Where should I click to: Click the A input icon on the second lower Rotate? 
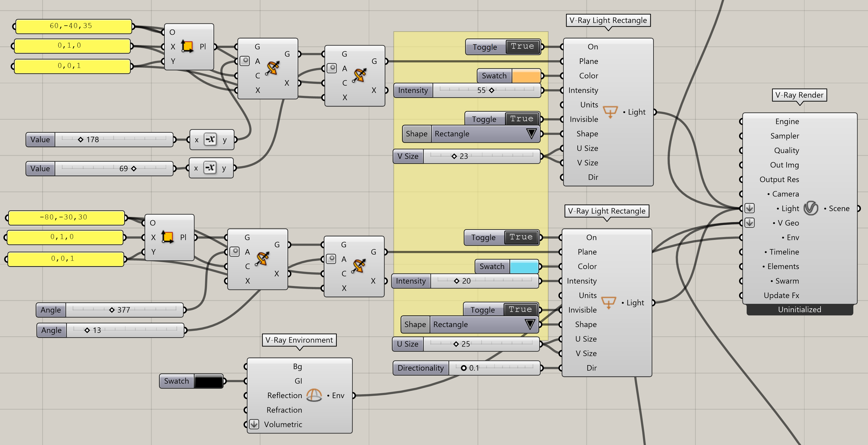332,259
